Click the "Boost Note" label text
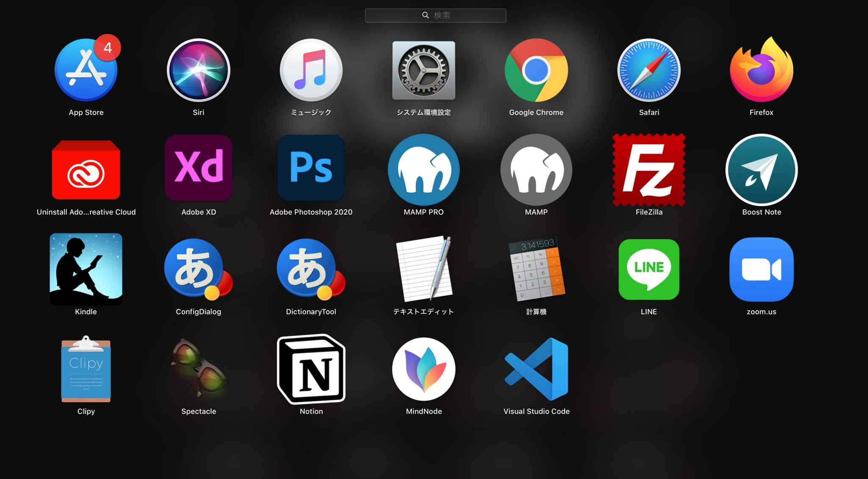Screen dimensions: 868x479 (762, 212)
